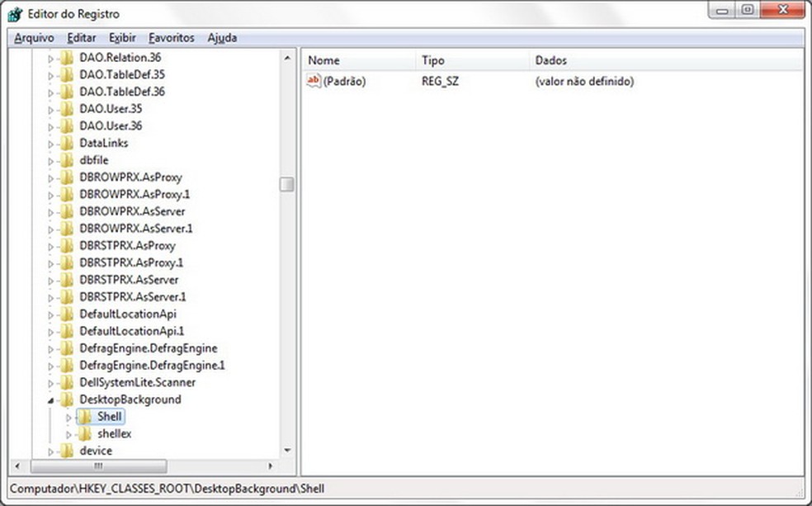Click the tree vertical scrollbar thumb
The width and height of the screenshot is (812, 506).
coord(287,184)
